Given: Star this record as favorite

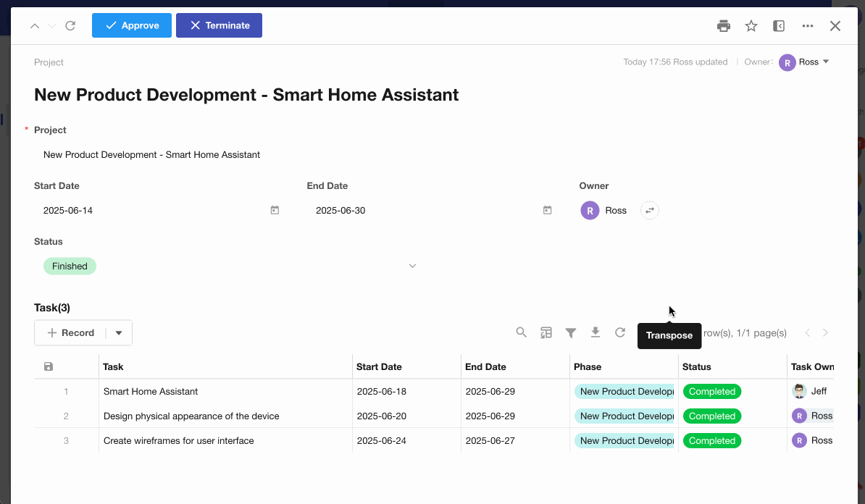Looking at the screenshot, I should click(751, 26).
